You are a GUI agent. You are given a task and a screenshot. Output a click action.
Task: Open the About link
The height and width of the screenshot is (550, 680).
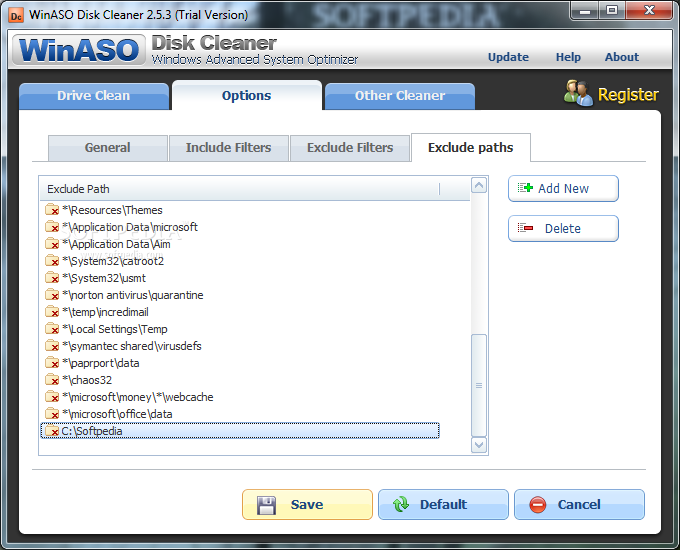click(x=622, y=57)
